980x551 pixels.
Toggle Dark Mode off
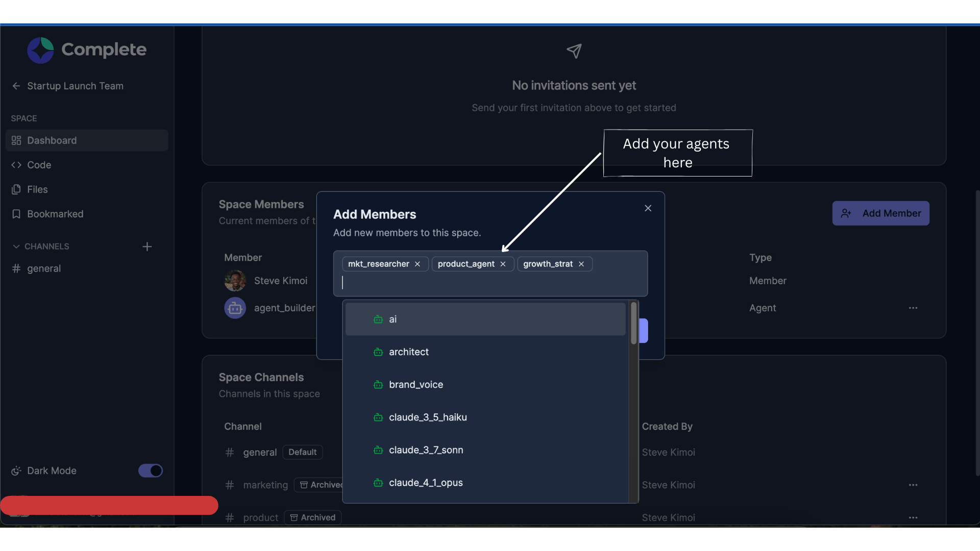(150, 470)
